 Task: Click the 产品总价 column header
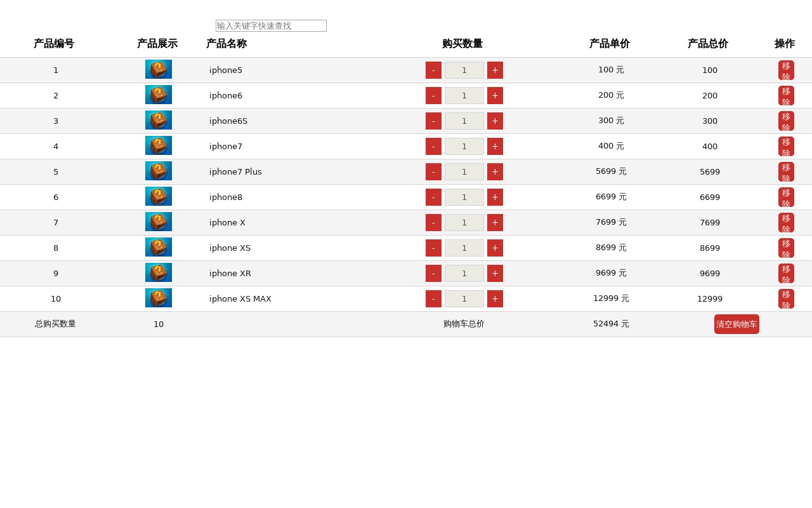[708, 44]
